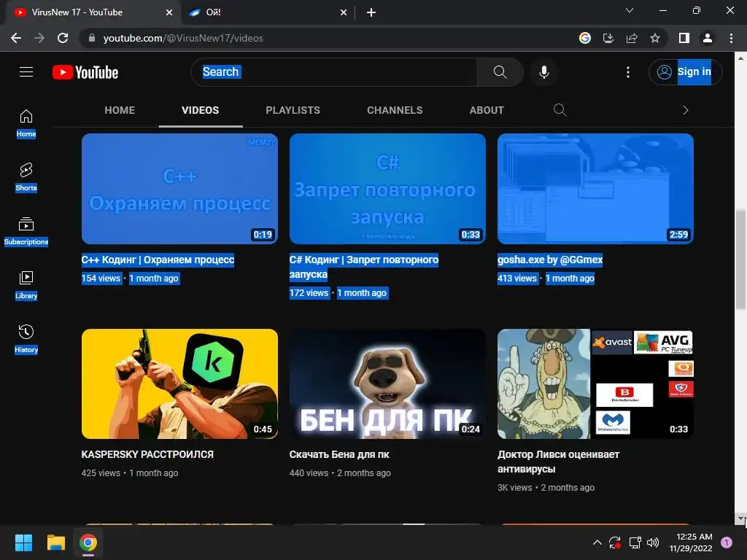Image resolution: width=747 pixels, height=560 pixels.
Task: Open File Explorer from the taskbar
Action: click(x=55, y=542)
